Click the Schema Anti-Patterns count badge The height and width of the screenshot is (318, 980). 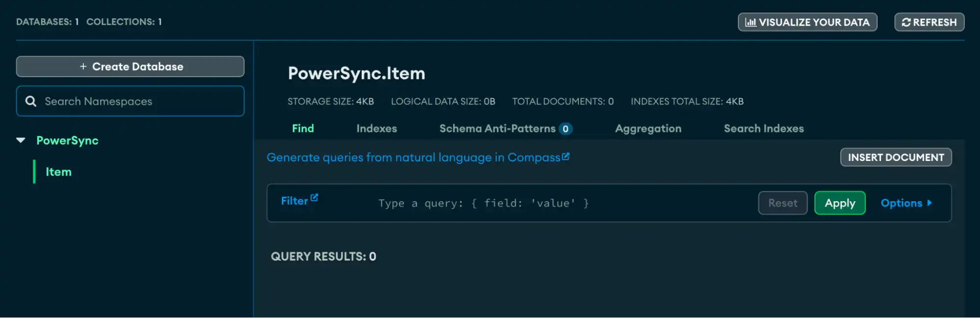565,129
